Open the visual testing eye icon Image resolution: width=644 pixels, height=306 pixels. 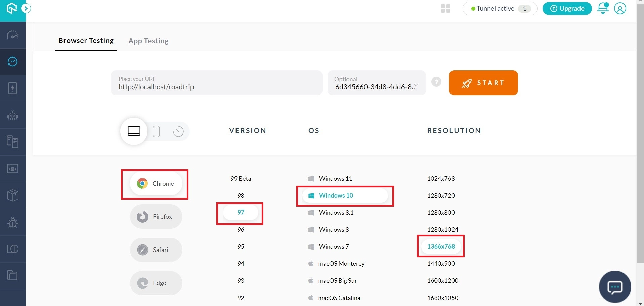pyautogui.click(x=13, y=168)
